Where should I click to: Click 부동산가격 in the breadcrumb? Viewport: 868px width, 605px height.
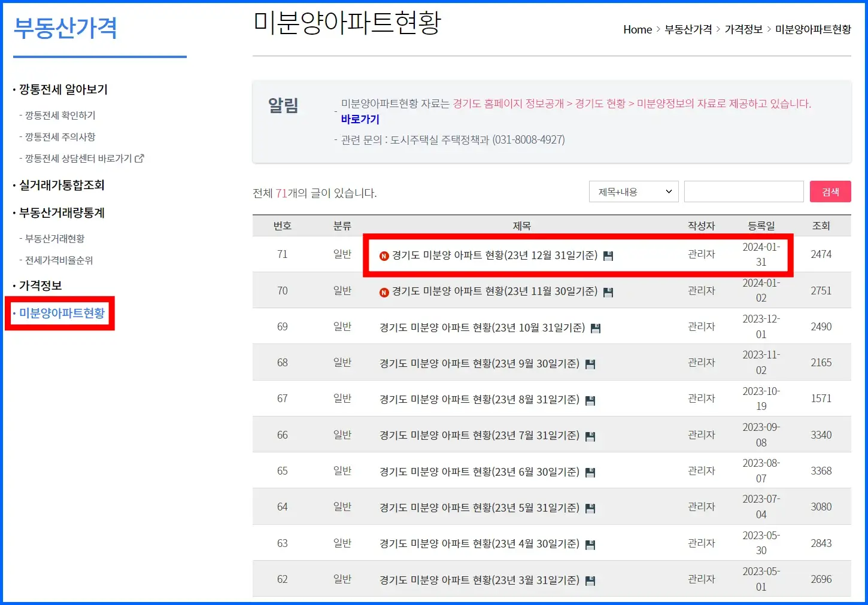688,29
